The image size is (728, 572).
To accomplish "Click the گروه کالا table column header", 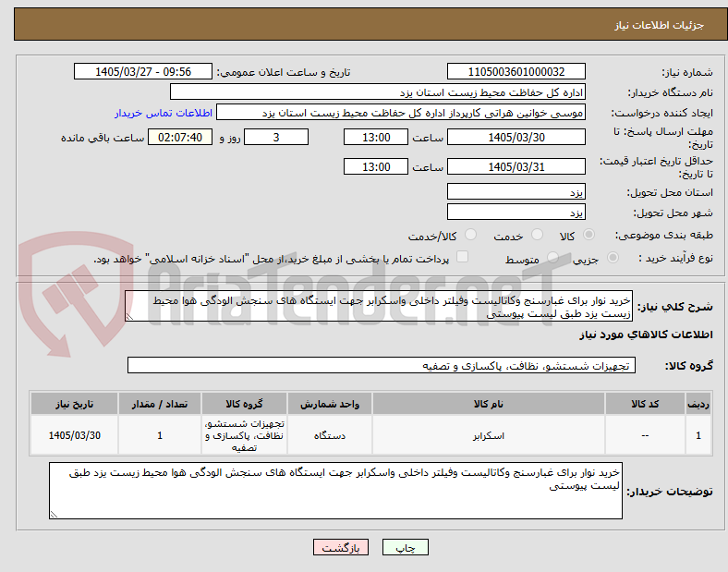I will (244, 404).
